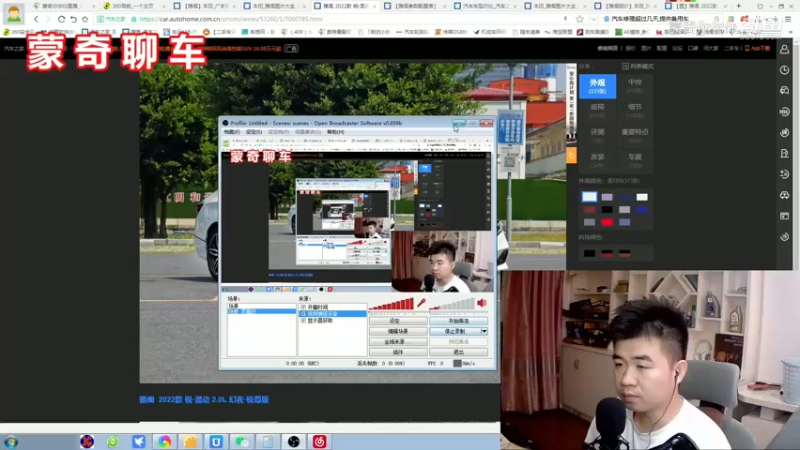800x450 pixels.
Task: Open the 车展 category tile
Action: [x=635, y=160]
